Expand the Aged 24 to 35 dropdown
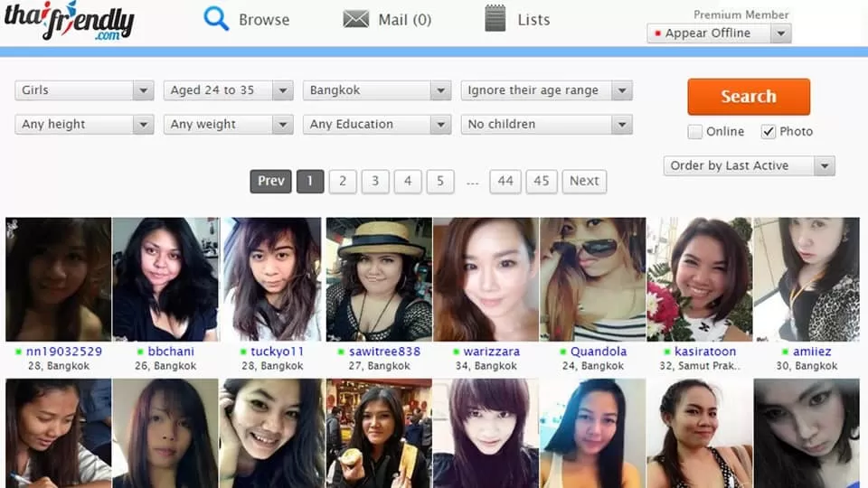The height and width of the screenshot is (488, 868). 228,90
